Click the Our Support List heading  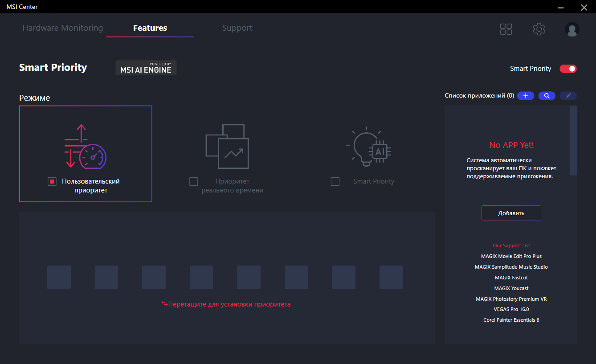click(511, 245)
